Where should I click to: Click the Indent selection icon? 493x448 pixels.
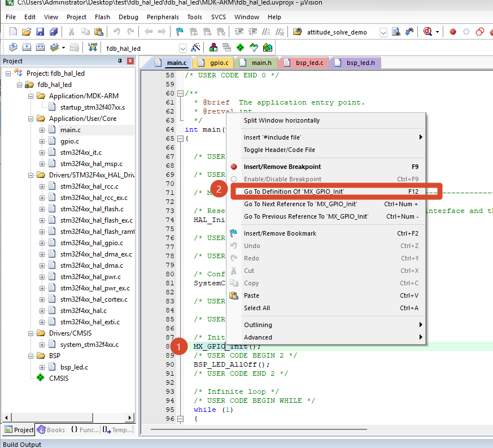(x=239, y=32)
